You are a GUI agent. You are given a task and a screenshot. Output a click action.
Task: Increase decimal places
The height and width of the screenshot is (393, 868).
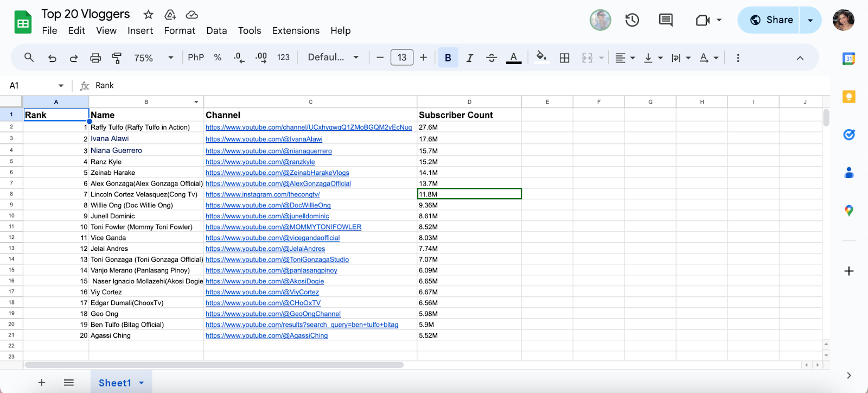(261, 58)
